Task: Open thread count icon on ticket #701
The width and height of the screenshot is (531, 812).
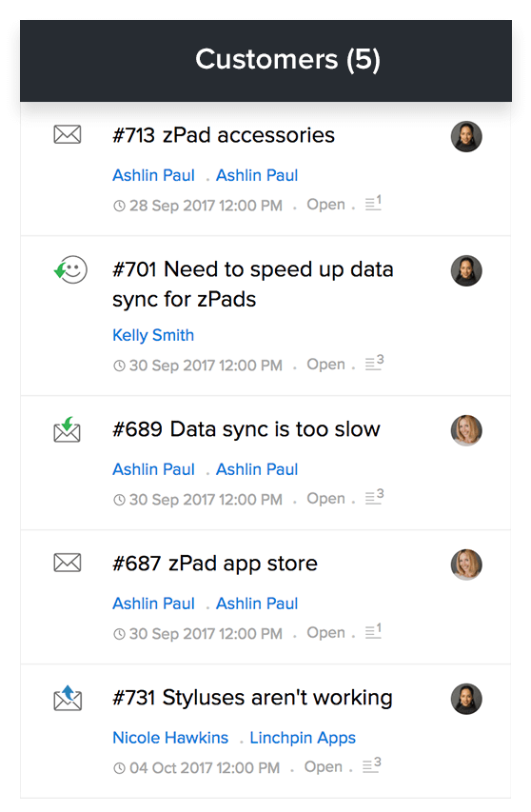Action: (x=374, y=363)
